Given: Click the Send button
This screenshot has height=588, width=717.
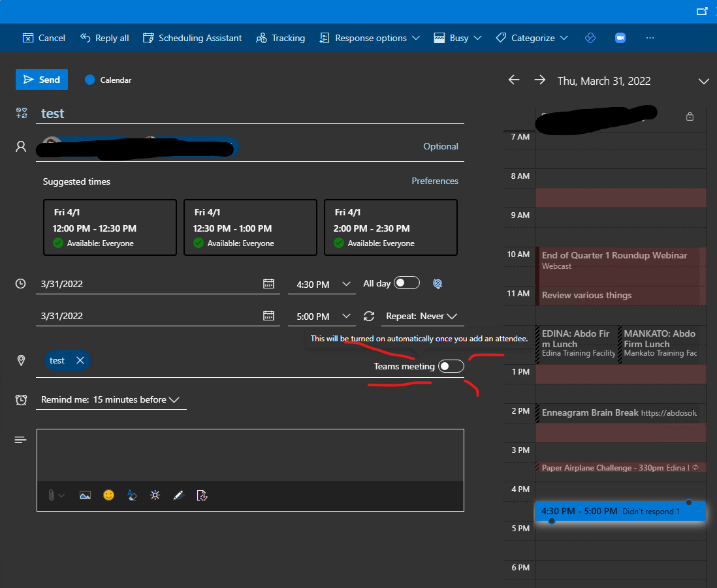Looking at the screenshot, I should tap(41, 79).
